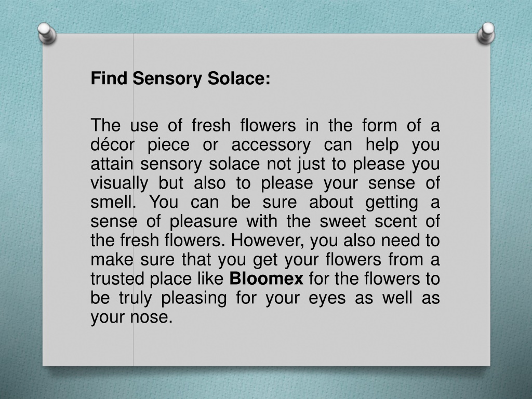Click the top-right pushpin
Screen dimensions: 532x399
pos(486,33)
